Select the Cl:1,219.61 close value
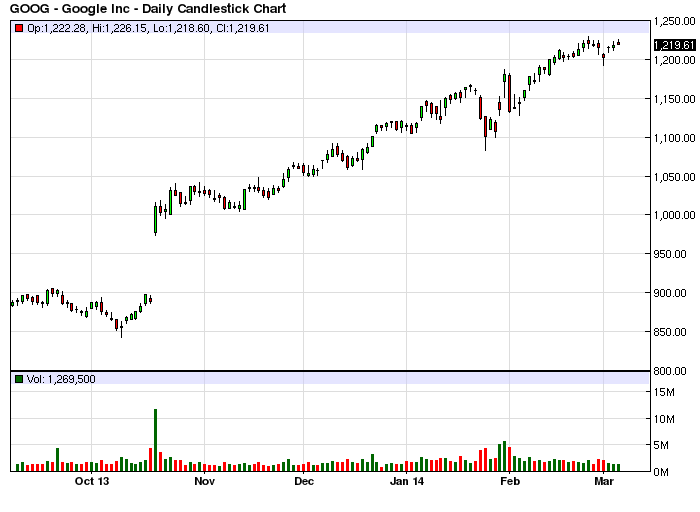 [x=243, y=28]
